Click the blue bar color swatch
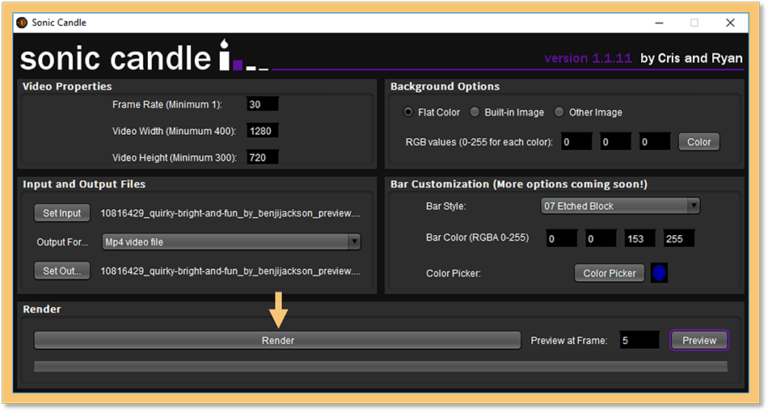The image size is (768, 412). tap(659, 273)
